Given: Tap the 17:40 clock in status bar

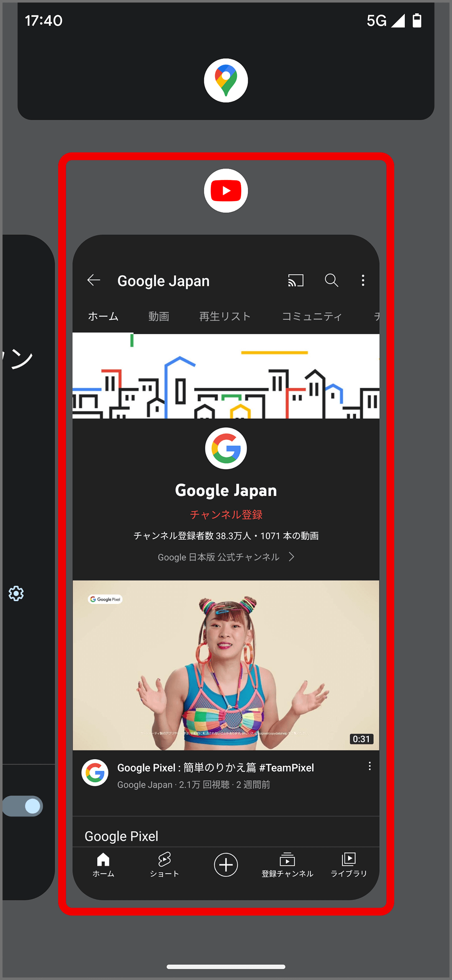Looking at the screenshot, I should click(44, 21).
